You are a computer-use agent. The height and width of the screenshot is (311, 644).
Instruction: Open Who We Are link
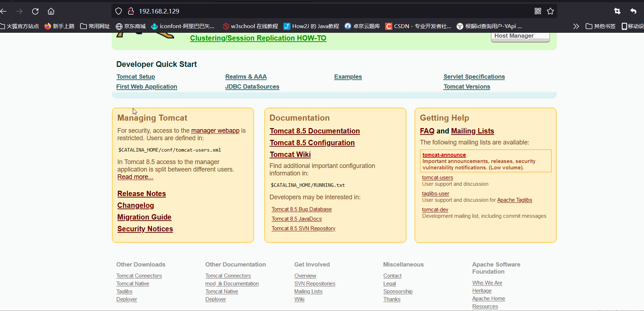487,283
